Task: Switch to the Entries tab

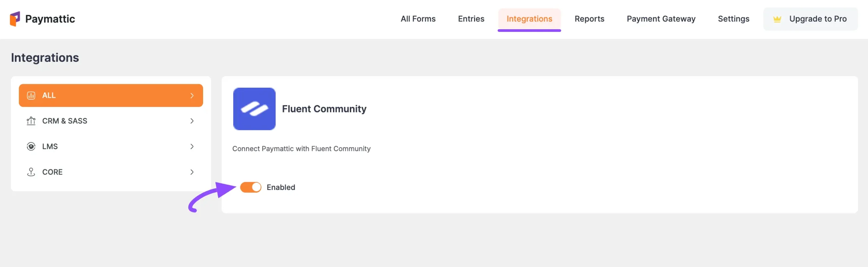Action: 471,19
